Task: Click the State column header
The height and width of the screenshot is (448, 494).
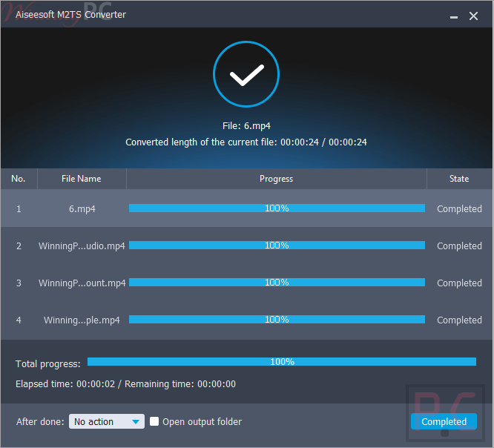Action: 459,179
